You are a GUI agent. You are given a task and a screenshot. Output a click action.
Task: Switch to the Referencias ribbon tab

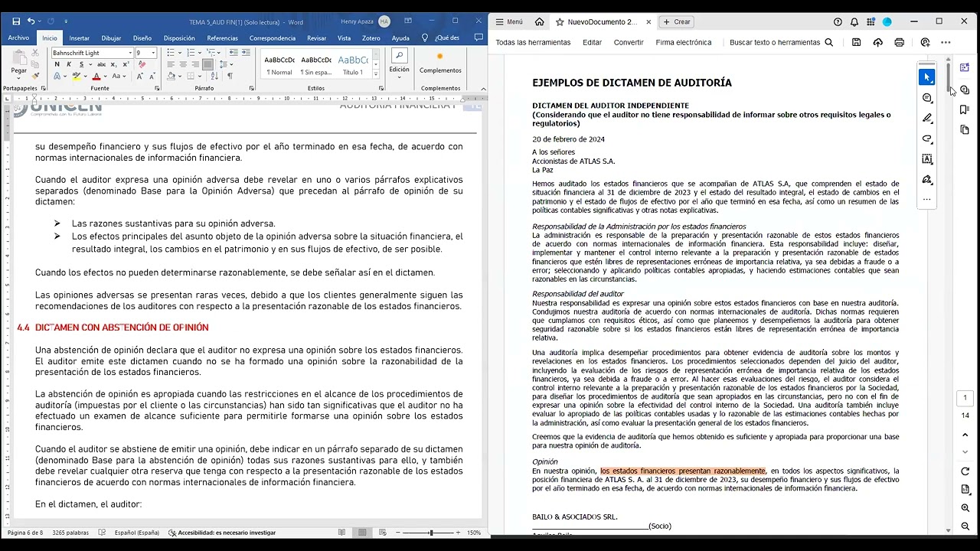click(x=222, y=37)
